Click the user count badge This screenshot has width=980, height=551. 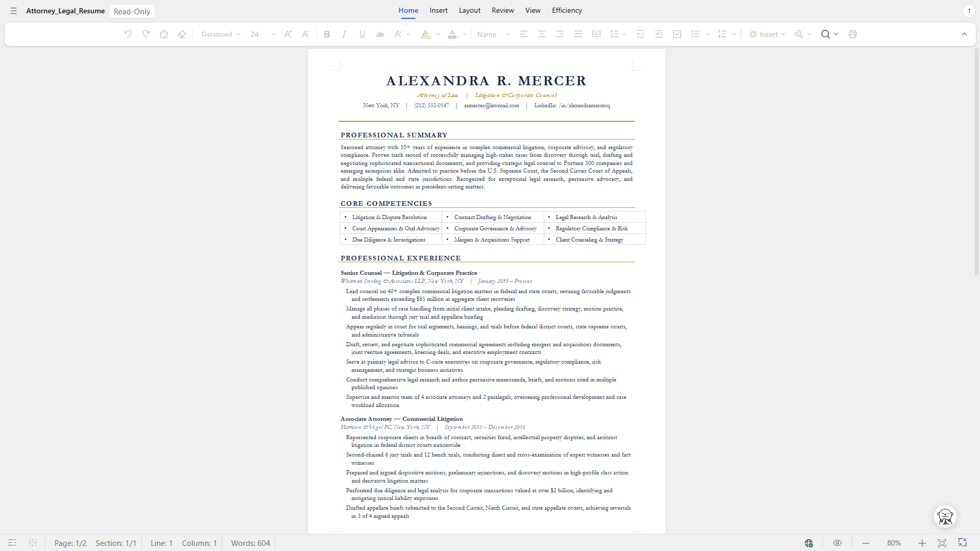tap(969, 11)
